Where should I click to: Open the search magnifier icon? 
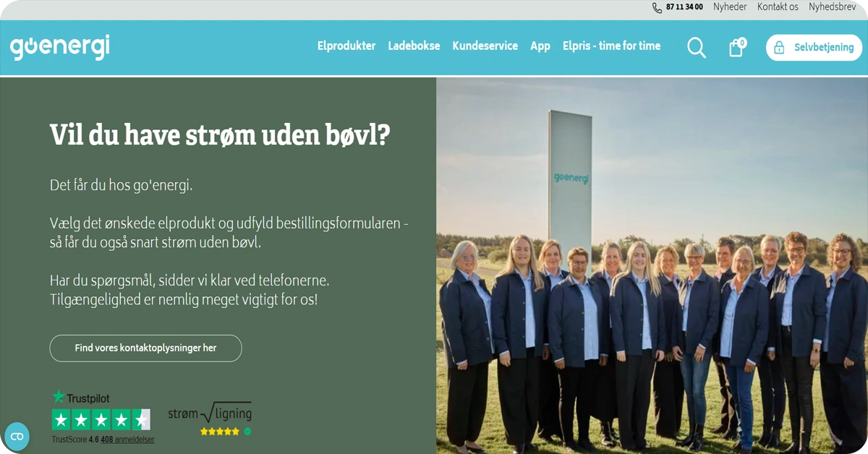click(696, 48)
